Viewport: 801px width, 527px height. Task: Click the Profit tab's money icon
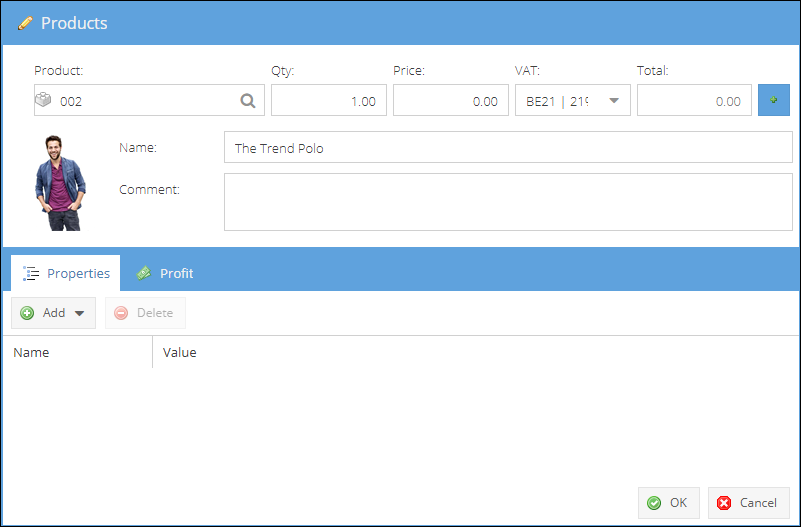[x=144, y=273]
